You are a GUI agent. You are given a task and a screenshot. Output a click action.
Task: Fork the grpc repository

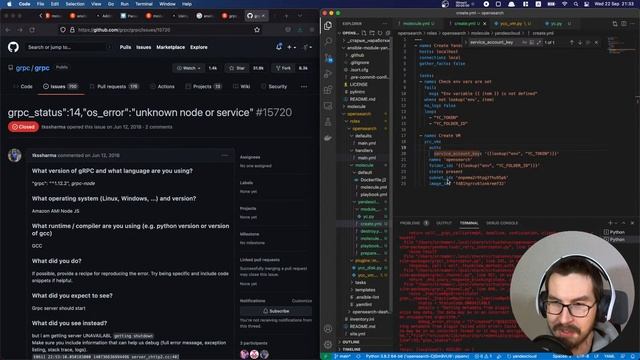point(283,68)
